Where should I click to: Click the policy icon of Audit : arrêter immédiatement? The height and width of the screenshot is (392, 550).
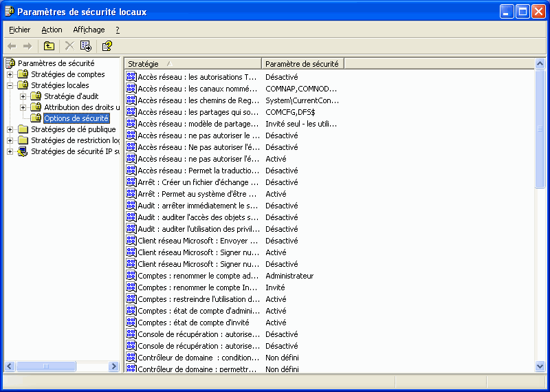click(131, 206)
